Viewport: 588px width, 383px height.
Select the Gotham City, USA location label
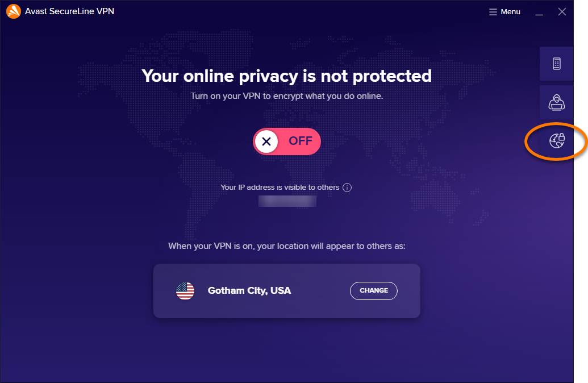click(x=249, y=291)
